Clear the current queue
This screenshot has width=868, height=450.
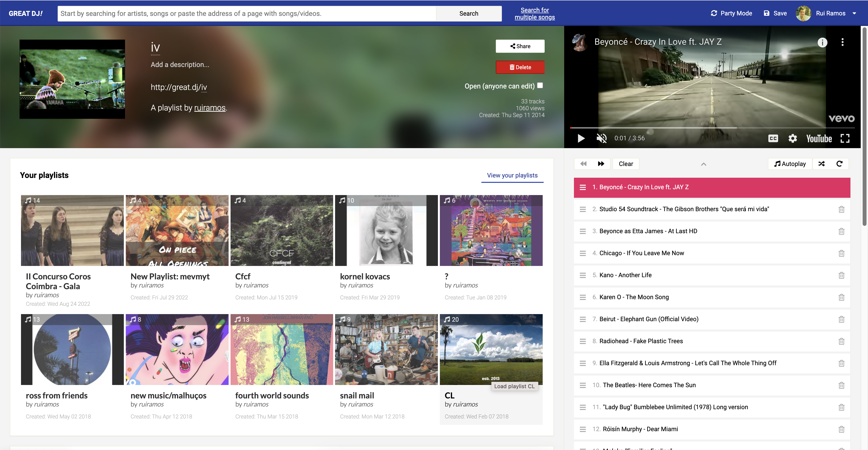pos(626,164)
